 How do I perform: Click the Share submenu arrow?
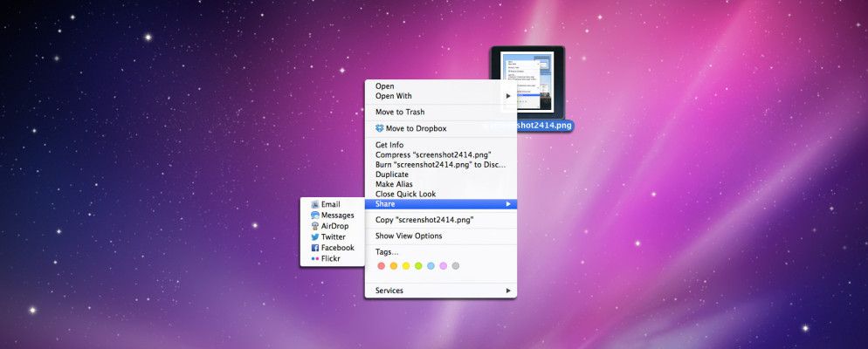tap(508, 204)
